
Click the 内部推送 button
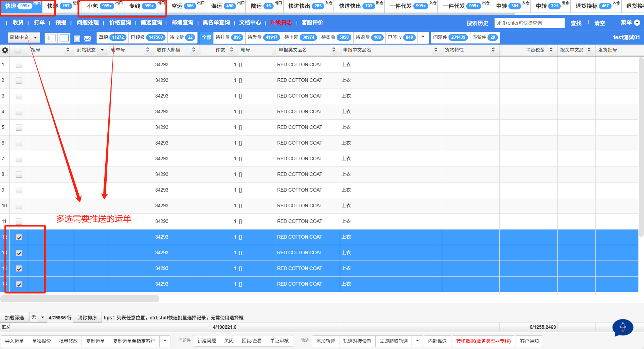tap(437, 341)
